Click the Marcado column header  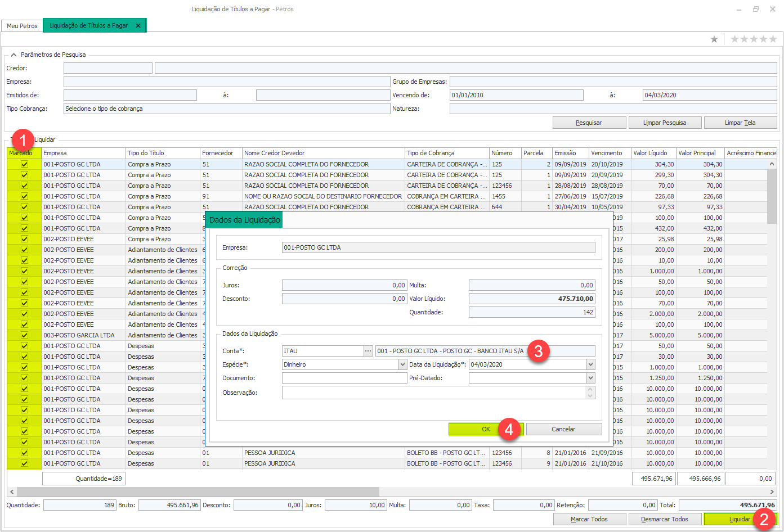[x=24, y=153]
